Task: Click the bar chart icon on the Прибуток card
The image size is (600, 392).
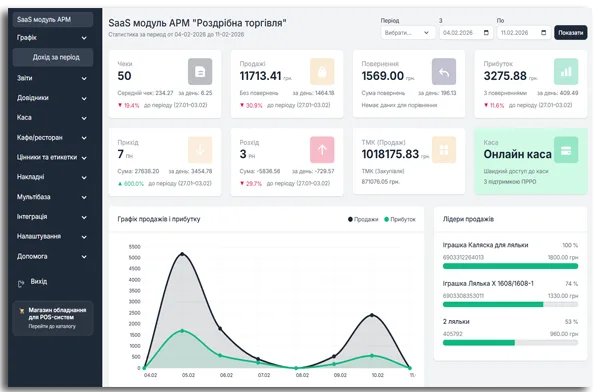Action: click(566, 71)
